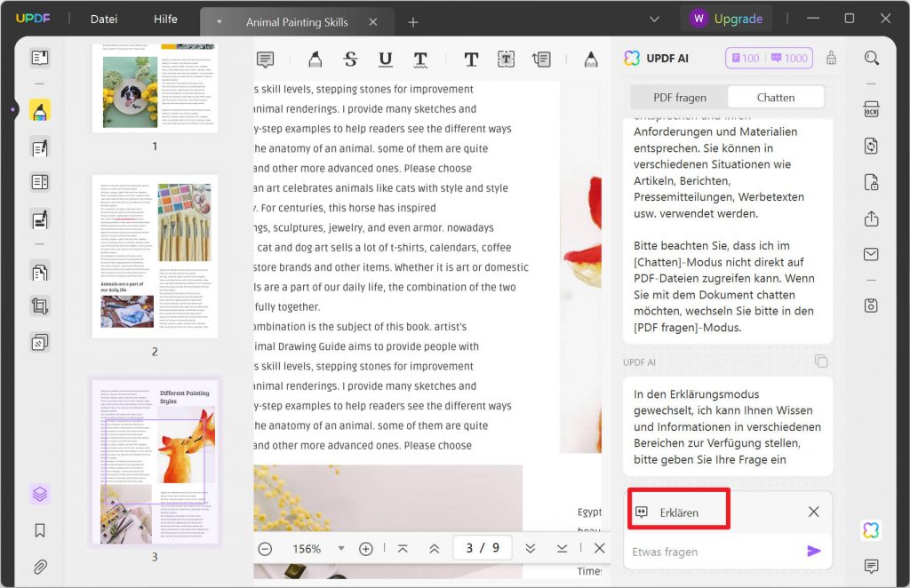Open the Datei menu
Screen dimensions: 910x588
coord(103,18)
